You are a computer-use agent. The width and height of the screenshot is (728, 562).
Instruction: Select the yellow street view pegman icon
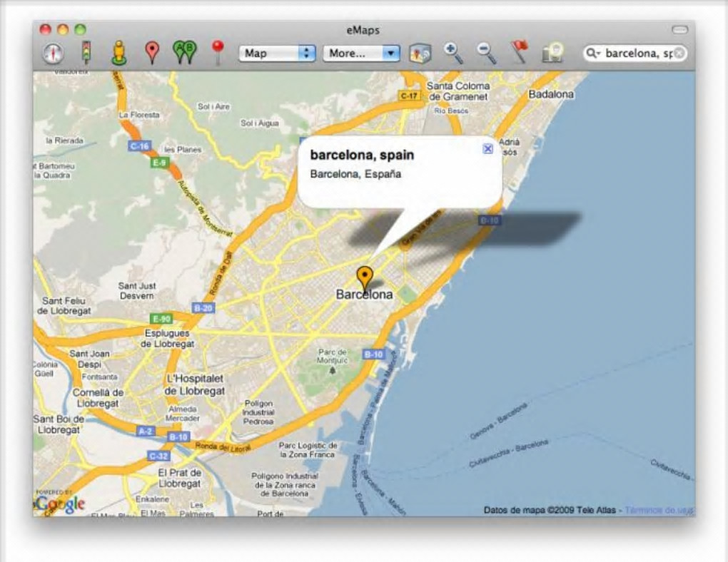[119, 53]
